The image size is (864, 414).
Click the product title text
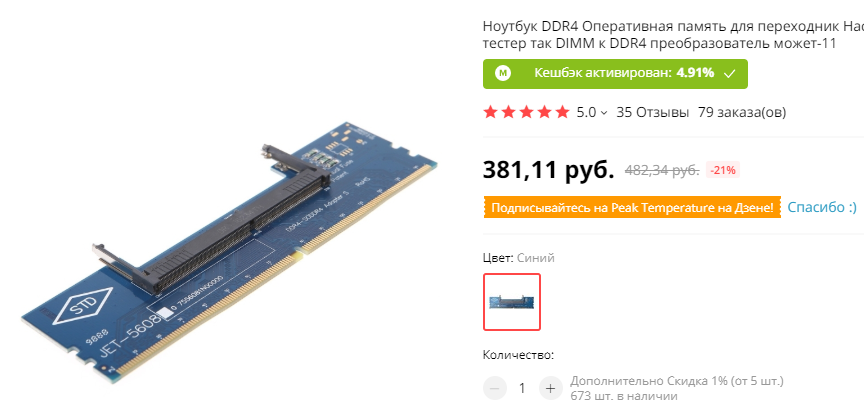coord(673,35)
